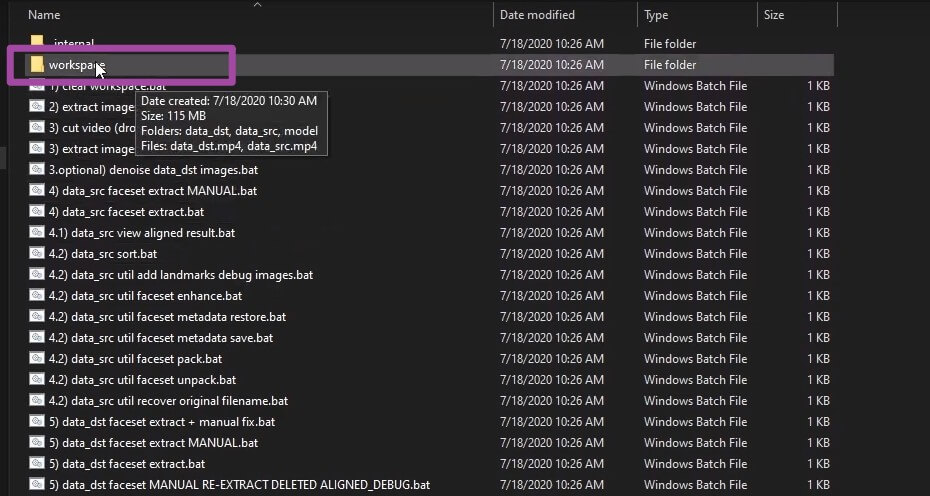The height and width of the screenshot is (496, 930).
Task: Click the sort arrow above the Name column
Action: (x=257, y=4)
